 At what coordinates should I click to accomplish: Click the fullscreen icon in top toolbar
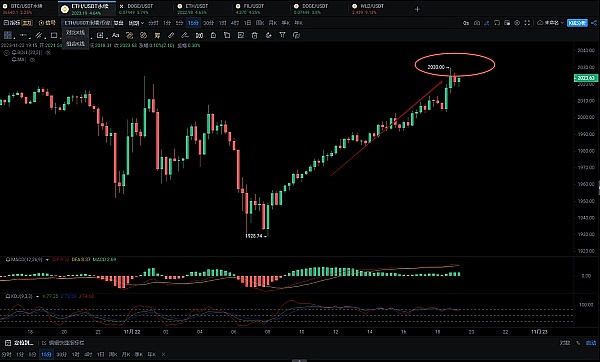527,23
